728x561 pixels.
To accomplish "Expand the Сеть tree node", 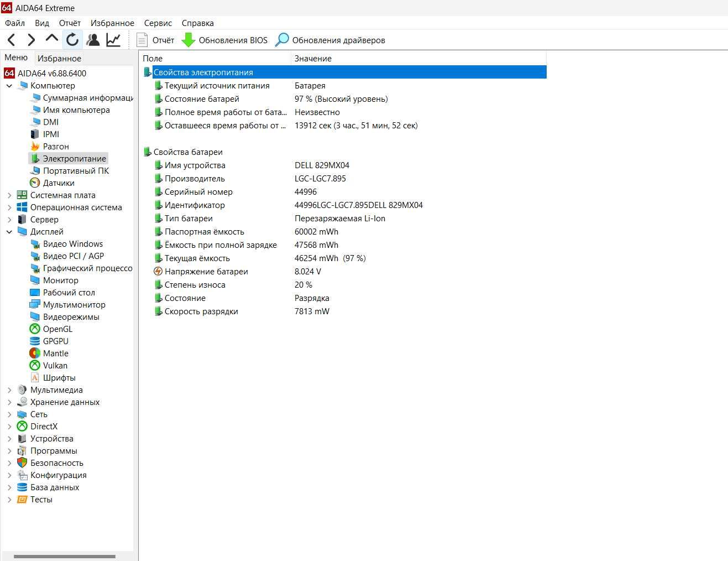I will coord(9,414).
